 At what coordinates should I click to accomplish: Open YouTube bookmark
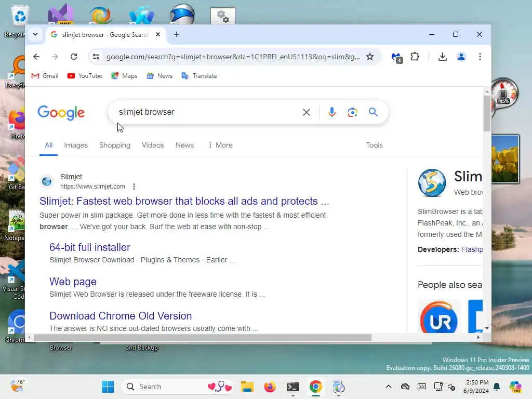(85, 76)
